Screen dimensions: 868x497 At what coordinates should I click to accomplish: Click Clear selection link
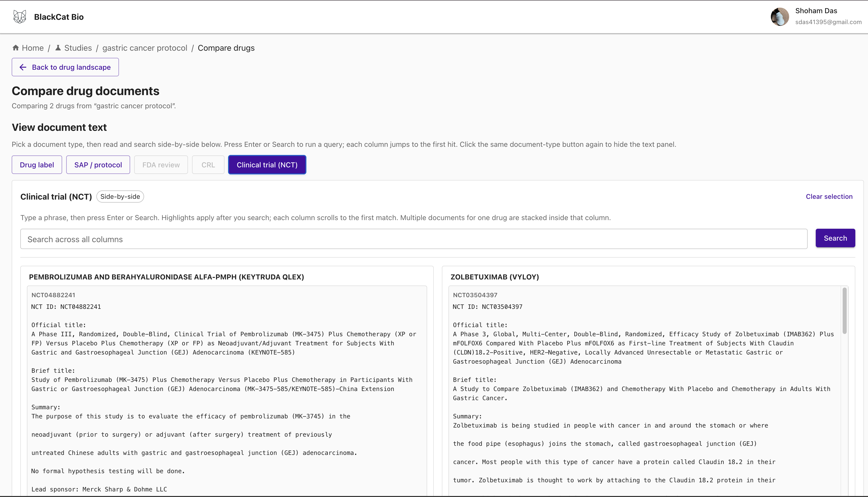(x=829, y=197)
